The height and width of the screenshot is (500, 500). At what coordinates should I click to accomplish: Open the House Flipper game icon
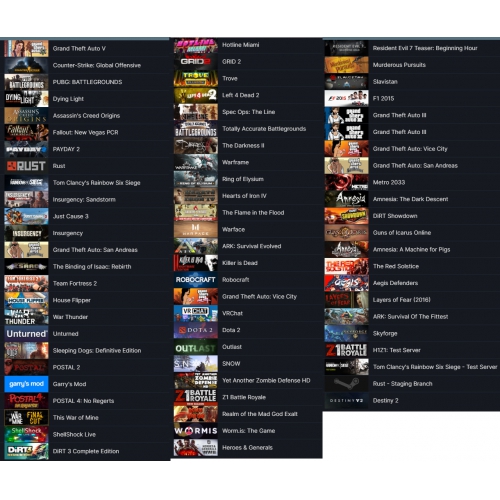[26, 300]
